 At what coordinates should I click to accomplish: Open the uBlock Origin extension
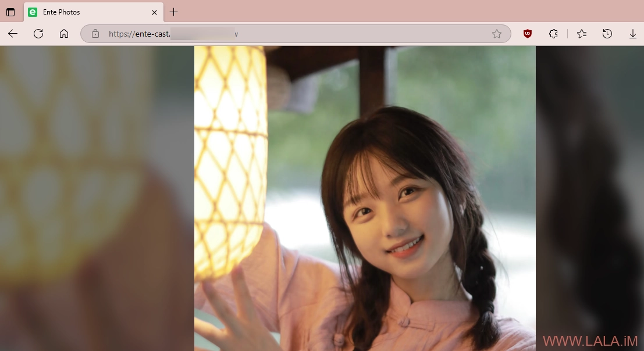coord(528,34)
